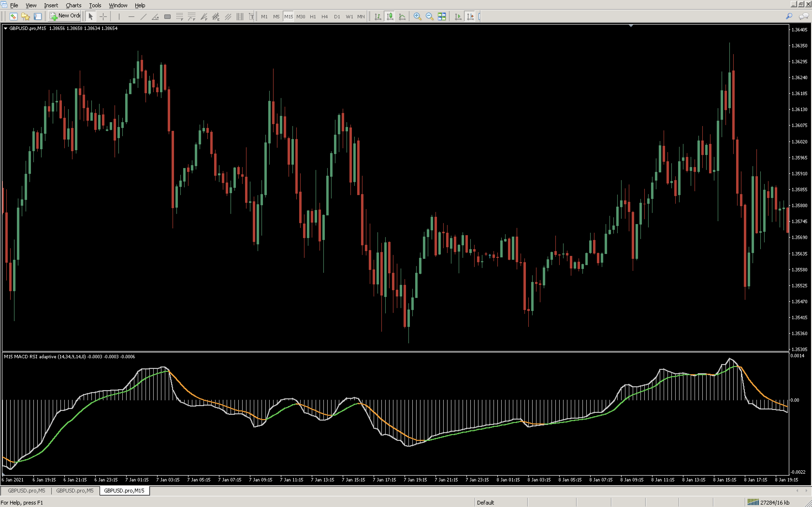Open the Charts menu
The height and width of the screenshot is (507, 812).
73,5
